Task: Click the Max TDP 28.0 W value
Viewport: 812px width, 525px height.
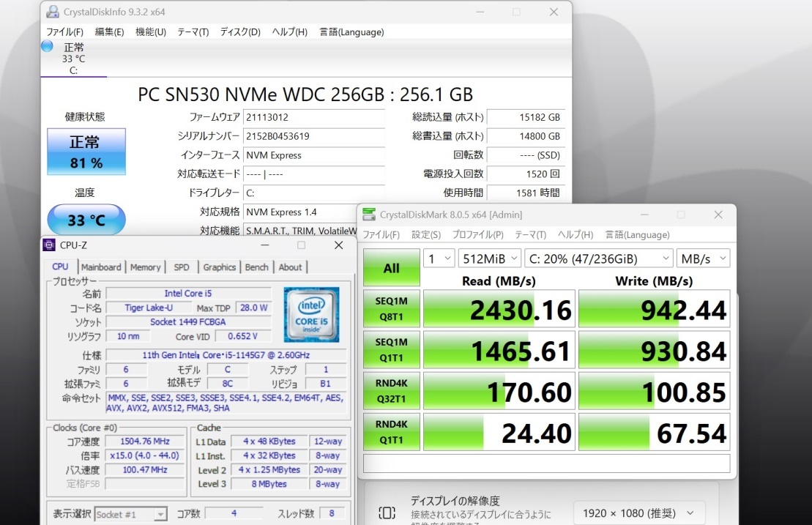Action: pyautogui.click(x=254, y=308)
